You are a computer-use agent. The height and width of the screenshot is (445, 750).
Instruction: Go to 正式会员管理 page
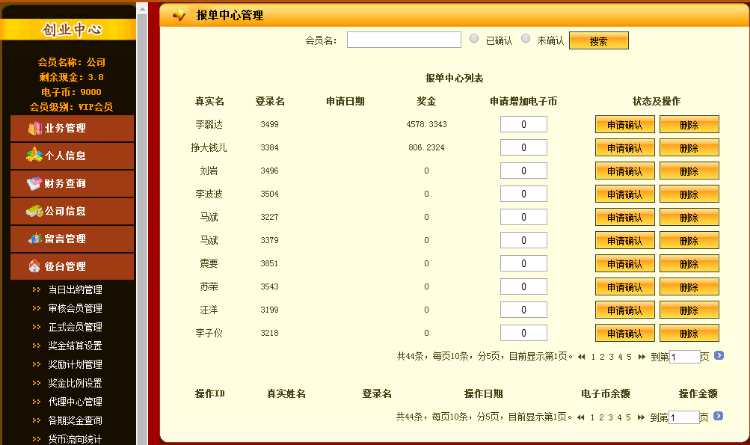point(75,327)
